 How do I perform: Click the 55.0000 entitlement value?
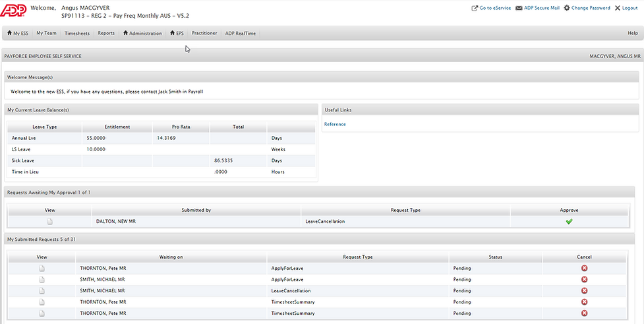(x=96, y=138)
